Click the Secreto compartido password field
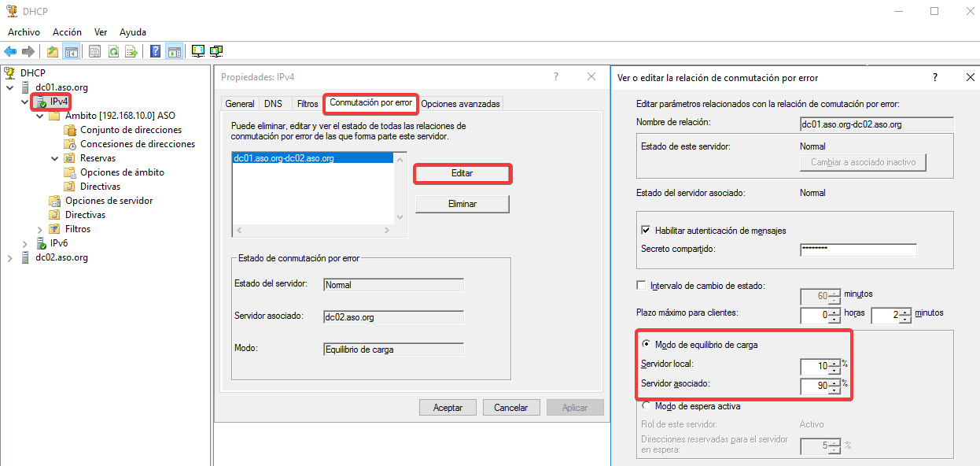Screen dimensions: 980x466 [x=858, y=250]
